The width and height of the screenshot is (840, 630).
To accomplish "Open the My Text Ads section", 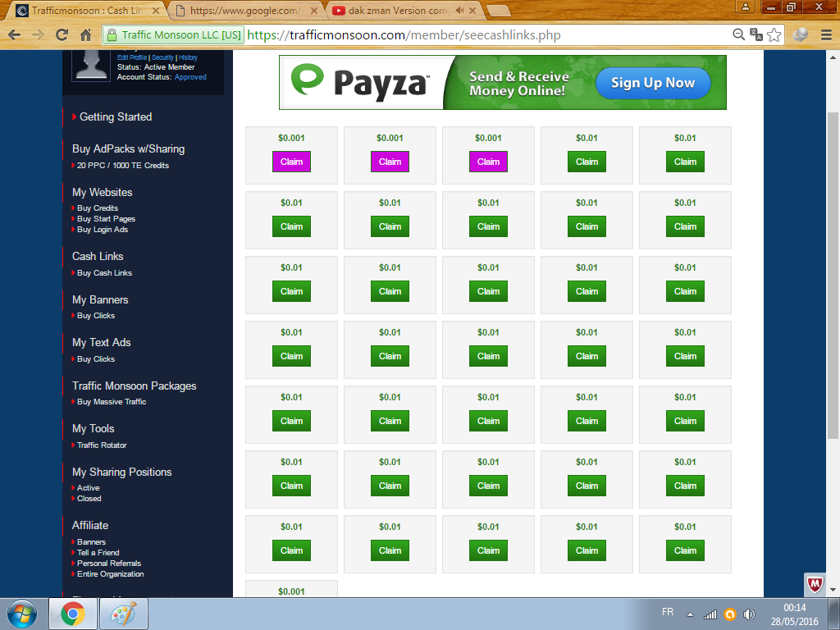I will click(x=102, y=342).
